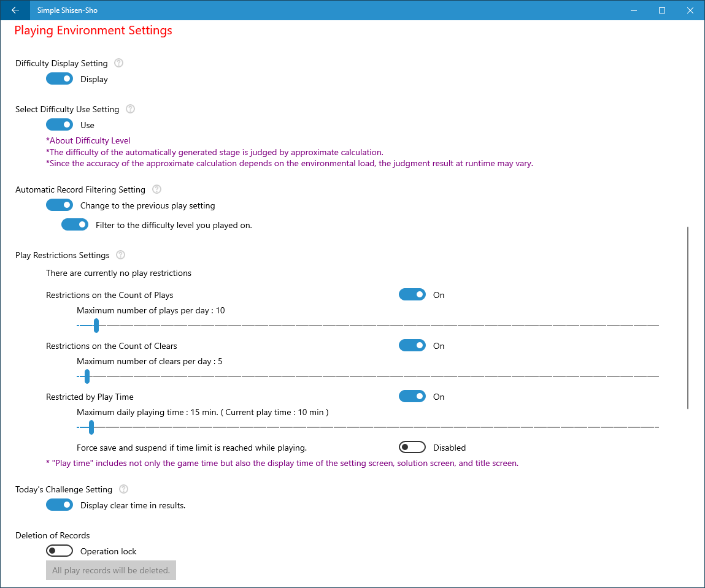The image size is (705, 588).
Task: Click the Simple Shisen-Sho window title
Action: 67,10
